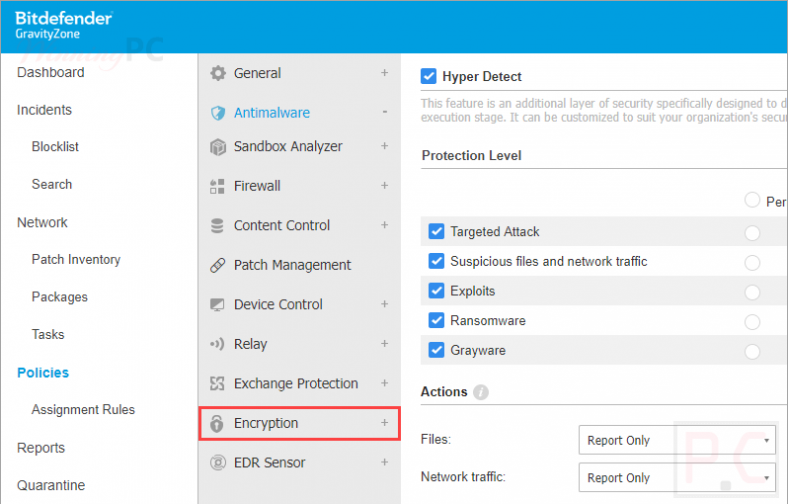Click the EDR Sensor icon

point(218,462)
